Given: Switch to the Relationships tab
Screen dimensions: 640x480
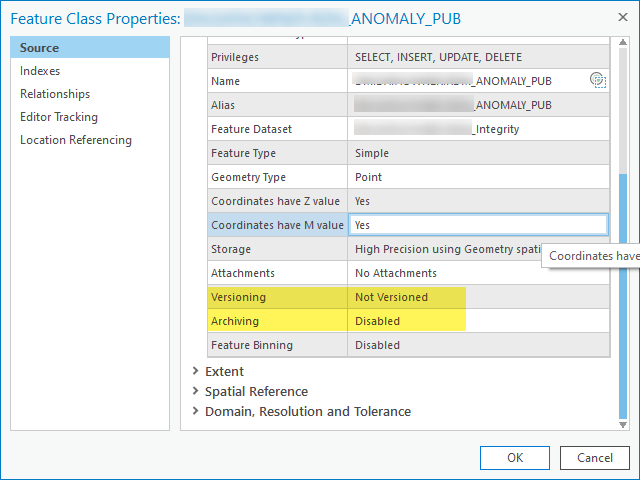Looking at the screenshot, I should tap(55, 94).
